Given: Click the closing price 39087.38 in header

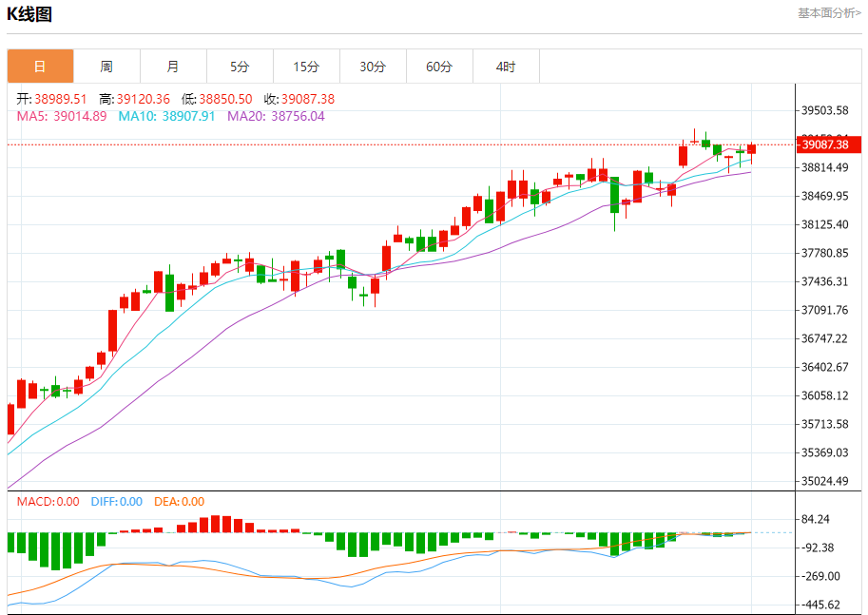Looking at the screenshot, I should tap(308, 99).
